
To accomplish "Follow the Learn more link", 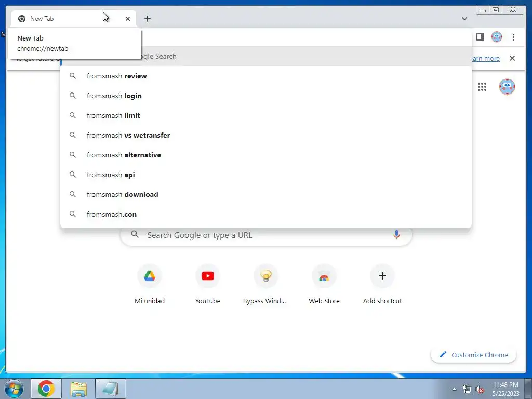I will pyautogui.click(x=485, y=58).
